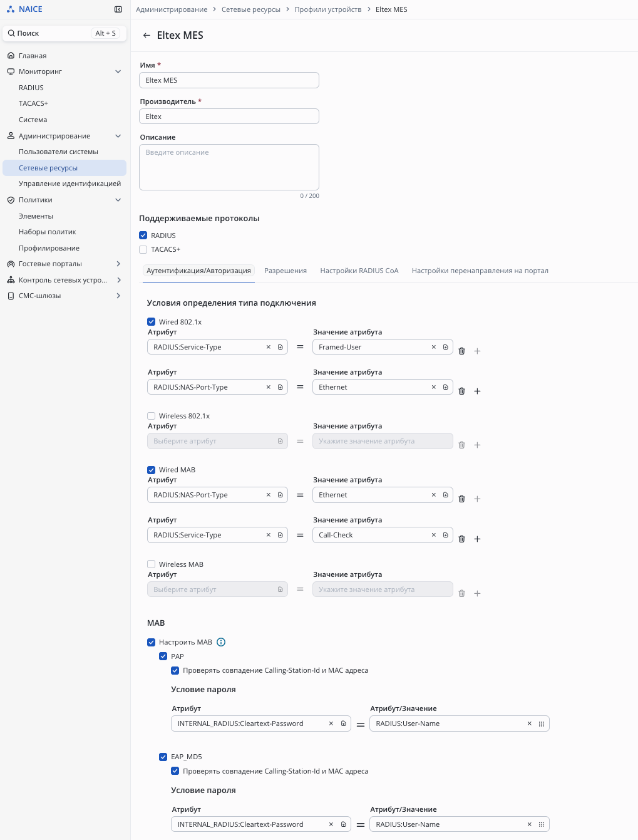This screenshot has width=638, height=840.
Task: Click the info icon next to Настроить MAB
Action: (x=221, y=642)
